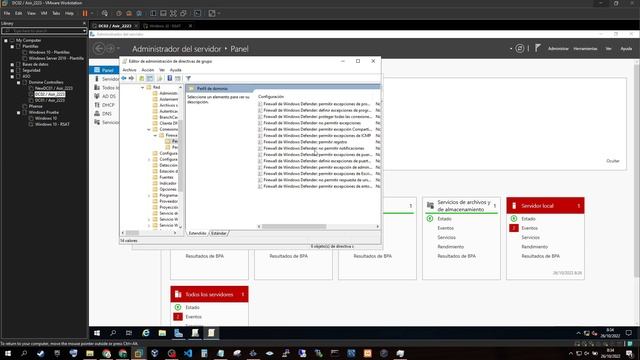Click the VMware library search input field

point(42,31)
